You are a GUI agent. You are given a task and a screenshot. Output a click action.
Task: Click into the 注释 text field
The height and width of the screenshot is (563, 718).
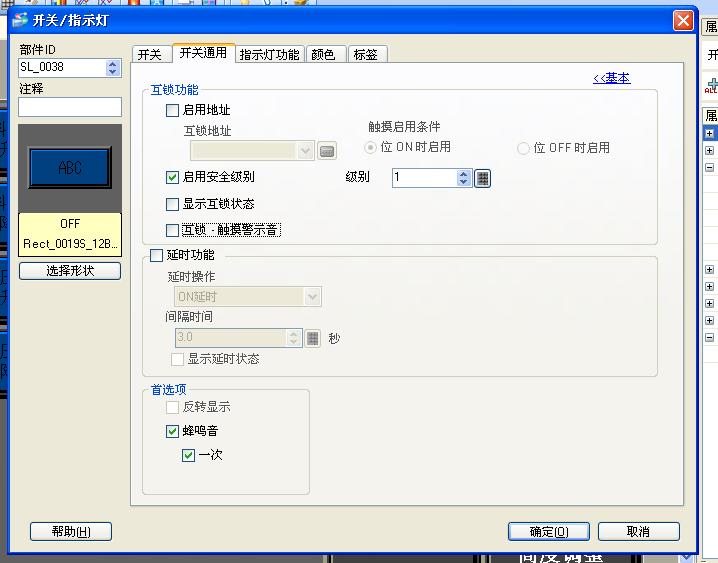pos(70,107)
